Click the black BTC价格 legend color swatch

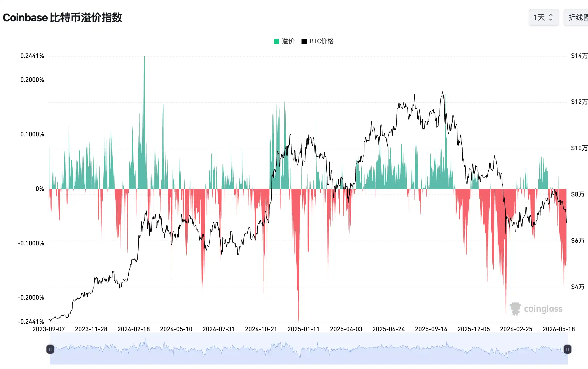pos(304,41)
